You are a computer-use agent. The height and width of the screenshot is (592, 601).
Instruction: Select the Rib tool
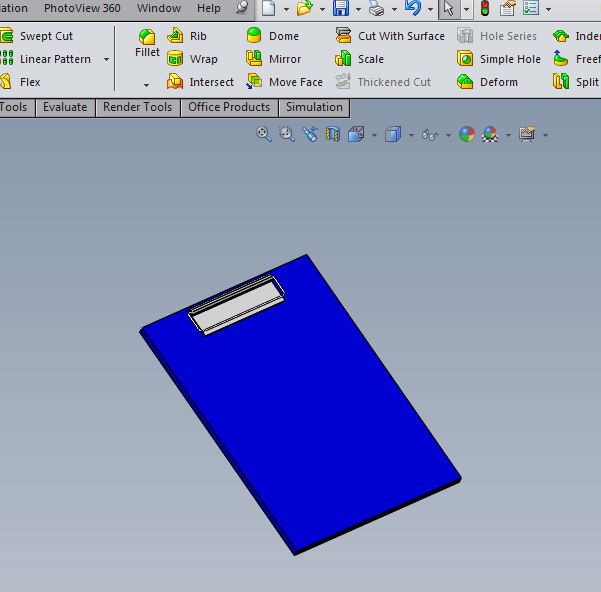pyautogui.click(x=187, y=36)
